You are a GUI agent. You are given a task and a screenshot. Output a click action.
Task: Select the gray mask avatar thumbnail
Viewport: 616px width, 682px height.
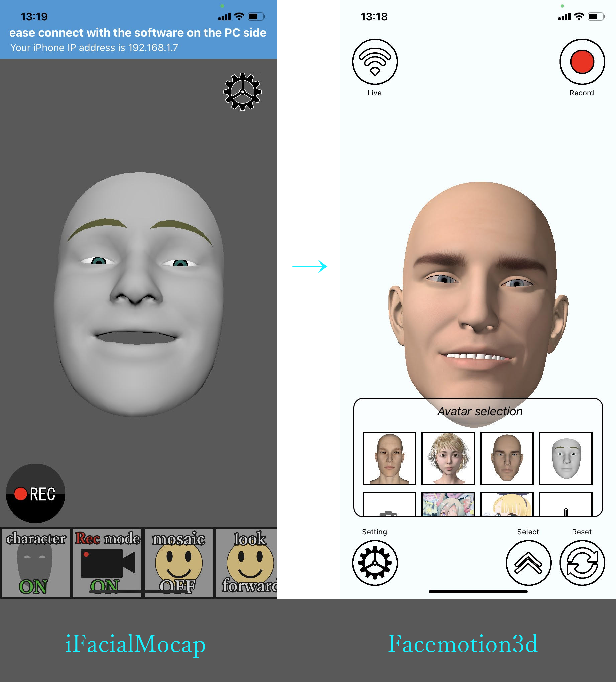point(566,458)
